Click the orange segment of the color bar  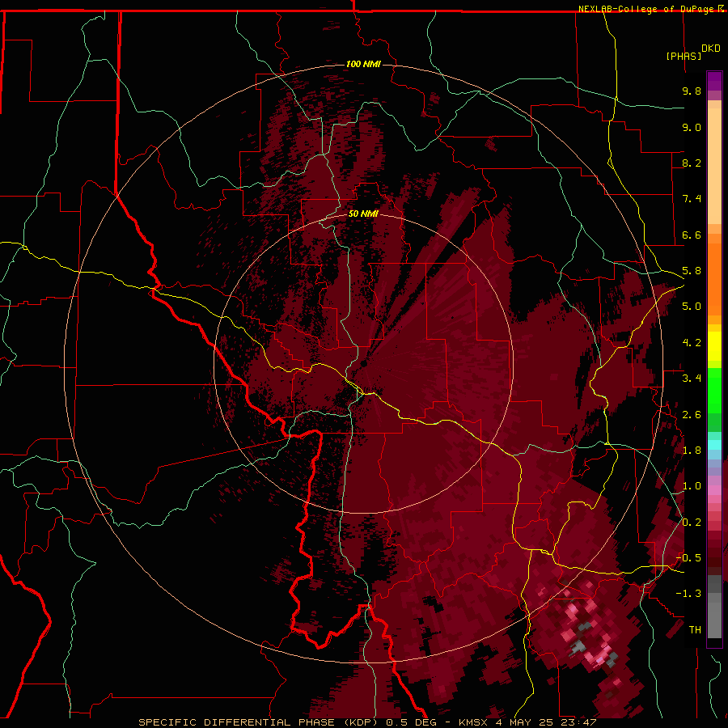pos(714,280)
